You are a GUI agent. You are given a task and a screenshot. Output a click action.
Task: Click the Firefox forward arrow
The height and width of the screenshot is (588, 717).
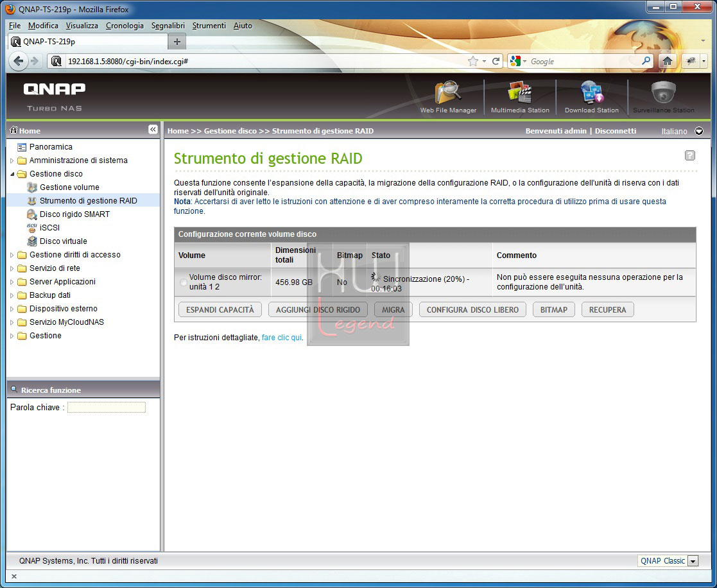(35, 61)
